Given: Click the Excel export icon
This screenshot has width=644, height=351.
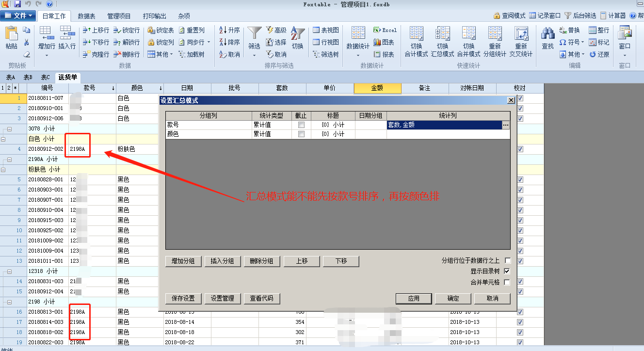Looking at the screenshot, I should [385, 30].
